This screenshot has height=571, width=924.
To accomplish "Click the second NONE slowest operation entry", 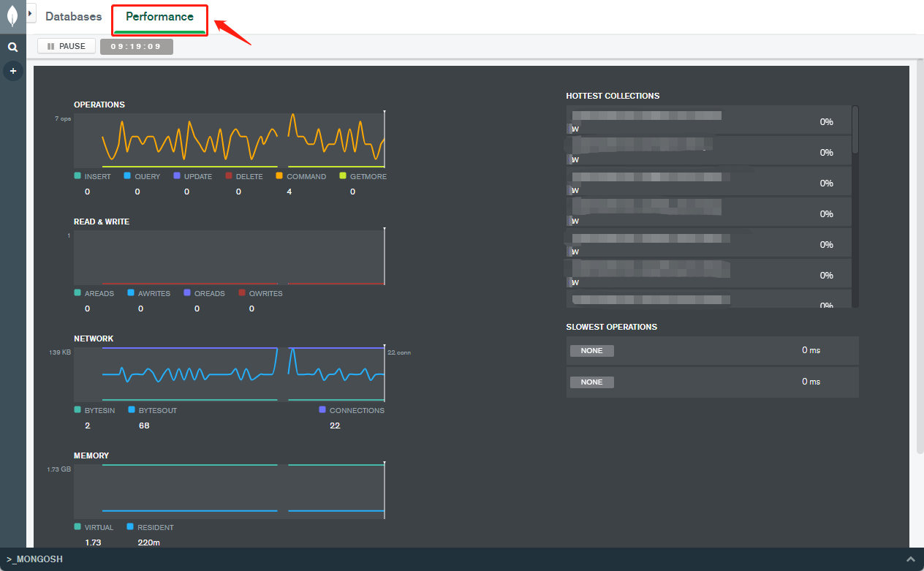I will 592,382.
